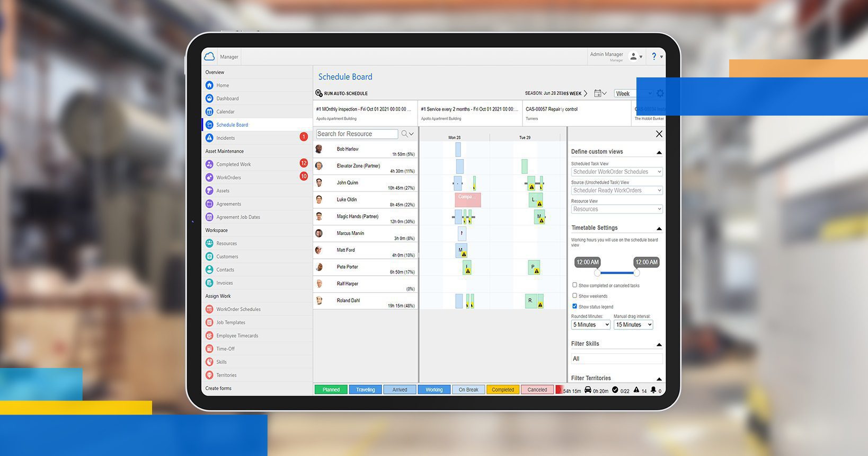Check the Show weekends checkbox
The width and height of the screenshot is (868, 456).
(x=574, y=296)
